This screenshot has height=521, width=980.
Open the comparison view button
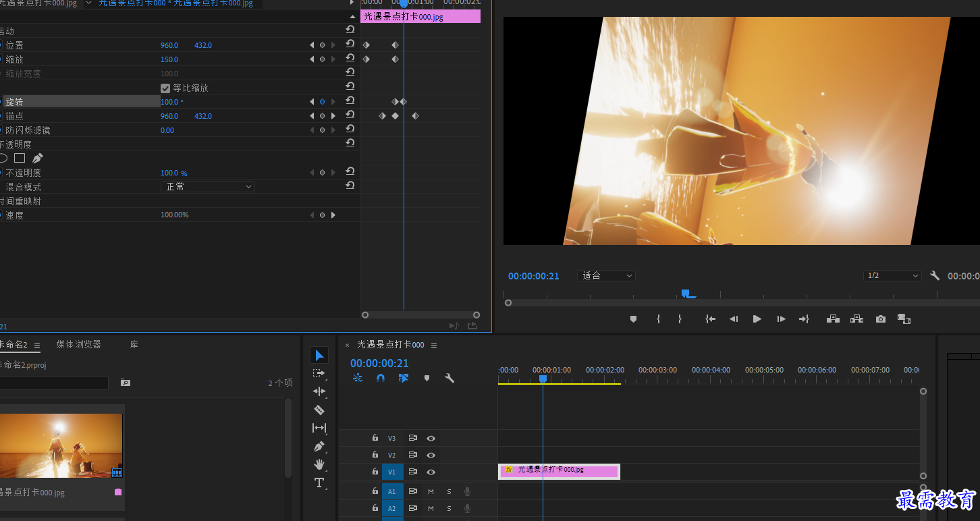(x=904, y=319)
